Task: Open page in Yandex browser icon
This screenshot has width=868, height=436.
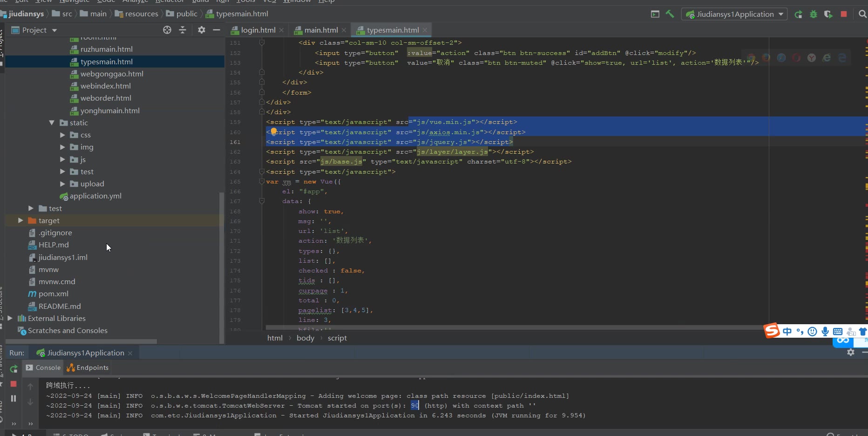Action: coord(812,58)
